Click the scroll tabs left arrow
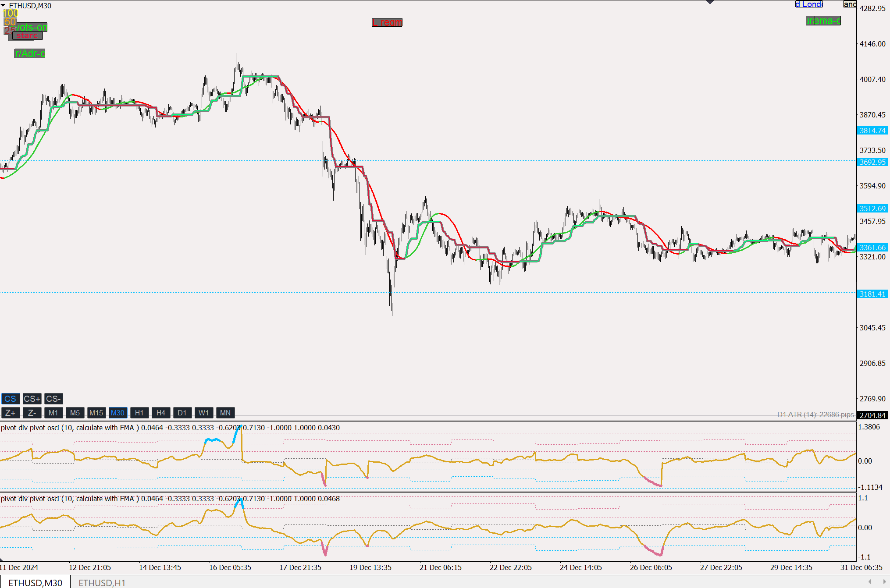890x588 pixels. [x=870, y=582]
